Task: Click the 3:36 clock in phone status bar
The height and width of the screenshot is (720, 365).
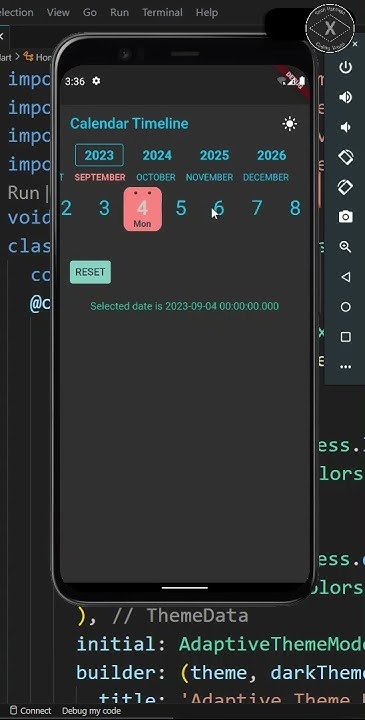Action: pos(75,81)
